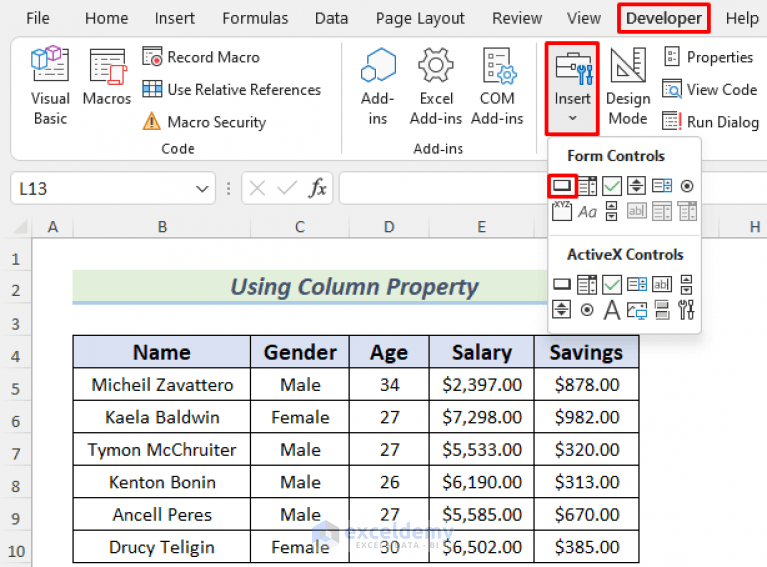Open ActiveX More Controls

coord(687,310)
